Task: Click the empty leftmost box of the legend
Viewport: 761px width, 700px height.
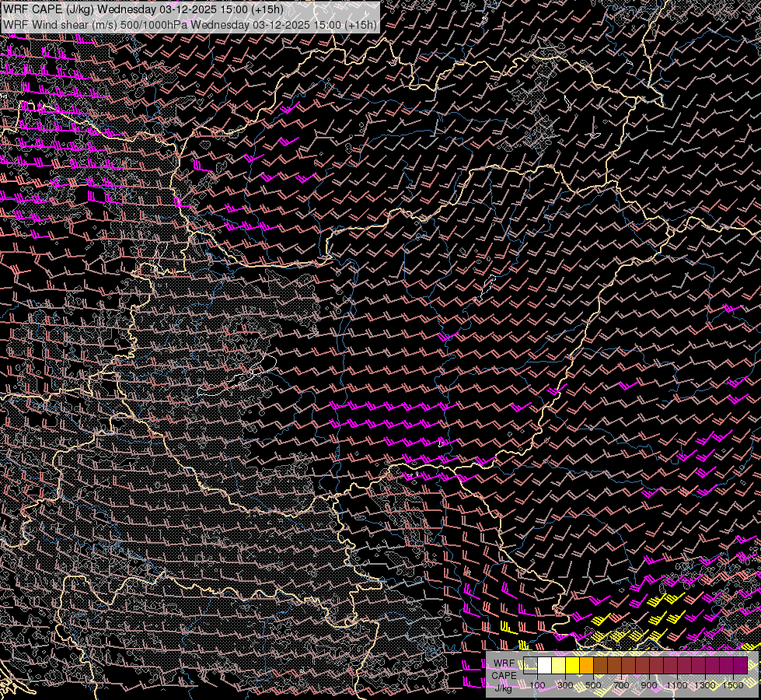Action: tap(531, 666)
